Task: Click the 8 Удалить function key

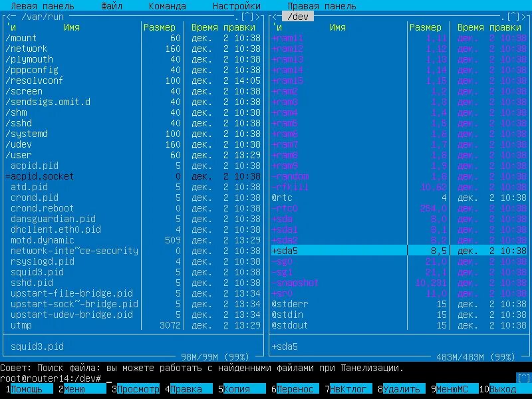Action: click(402, 389)
